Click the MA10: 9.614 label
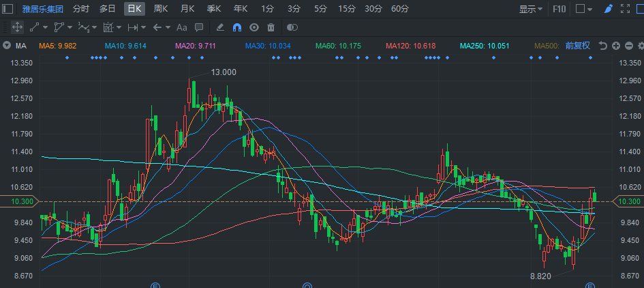Viewport: 644px width, 288px height. point(125,46)
